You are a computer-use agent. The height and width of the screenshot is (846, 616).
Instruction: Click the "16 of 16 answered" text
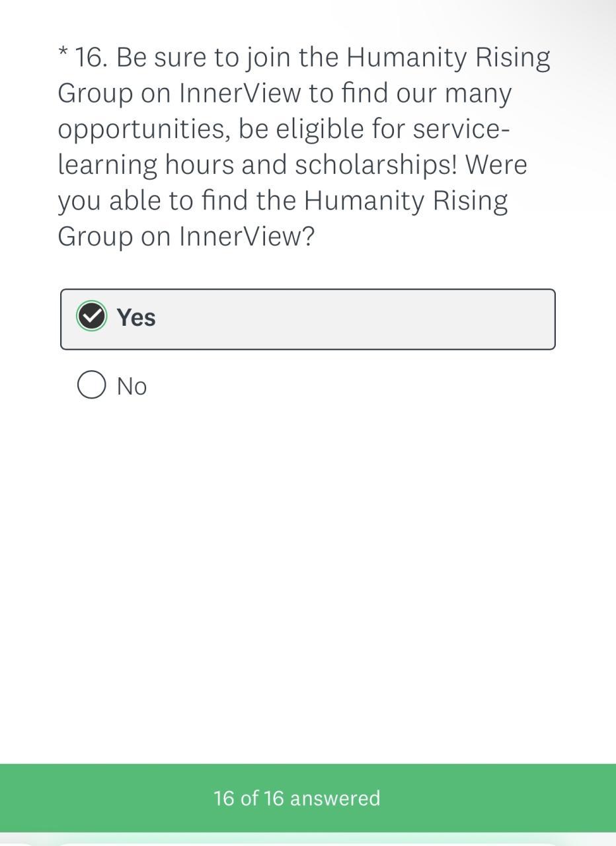297,798
